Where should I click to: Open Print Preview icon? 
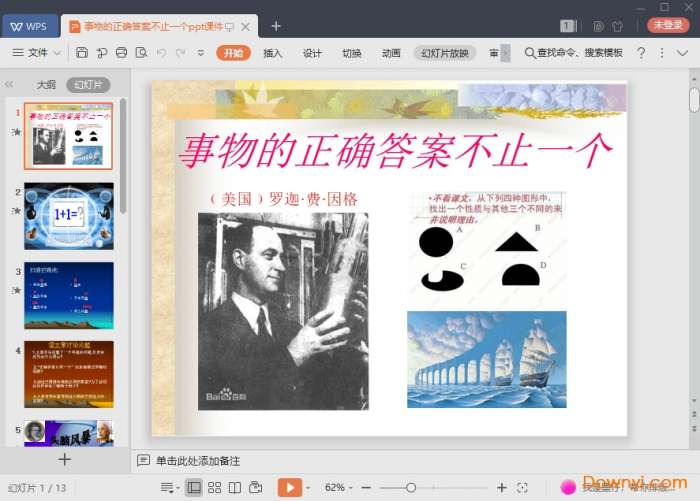(142, 53)
